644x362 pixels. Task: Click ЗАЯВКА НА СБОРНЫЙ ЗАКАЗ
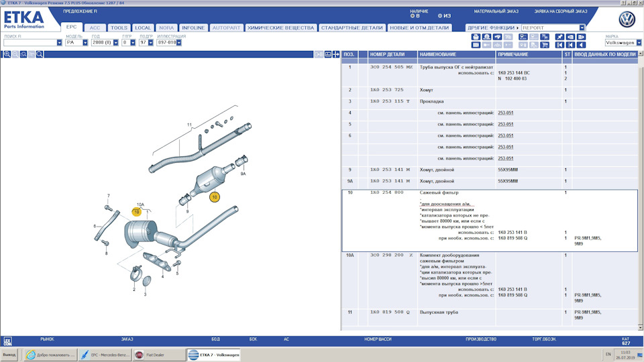tap(561, 11)
